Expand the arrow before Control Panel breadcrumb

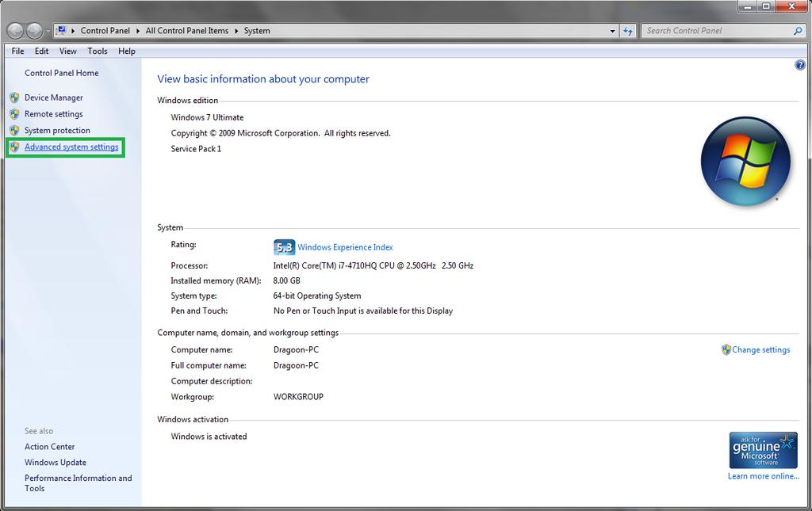[x=73, y=31]
